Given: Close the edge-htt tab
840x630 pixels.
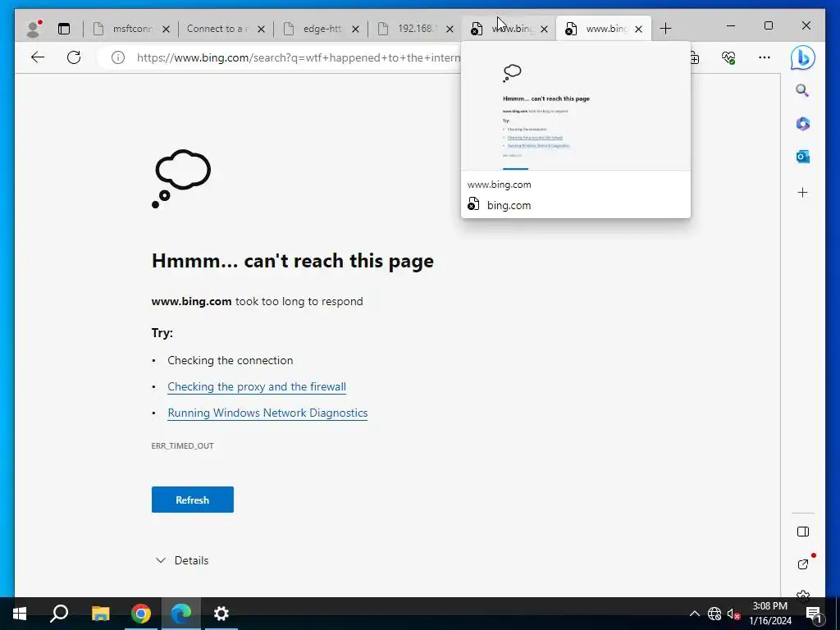Looking at the screenshot, I should (x=355, y=30).
